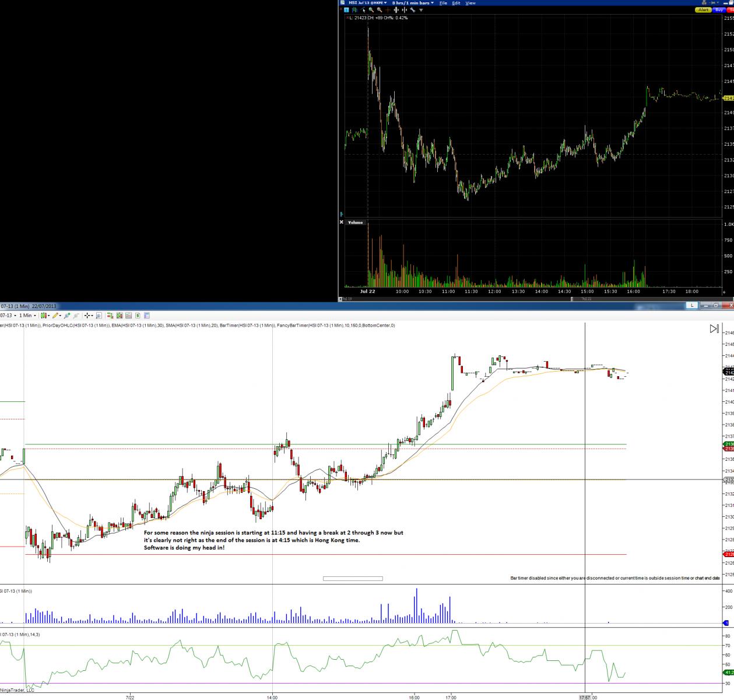
Task: Click the yellow last price marker on TWS axis
Action: (x=728, y=99)
